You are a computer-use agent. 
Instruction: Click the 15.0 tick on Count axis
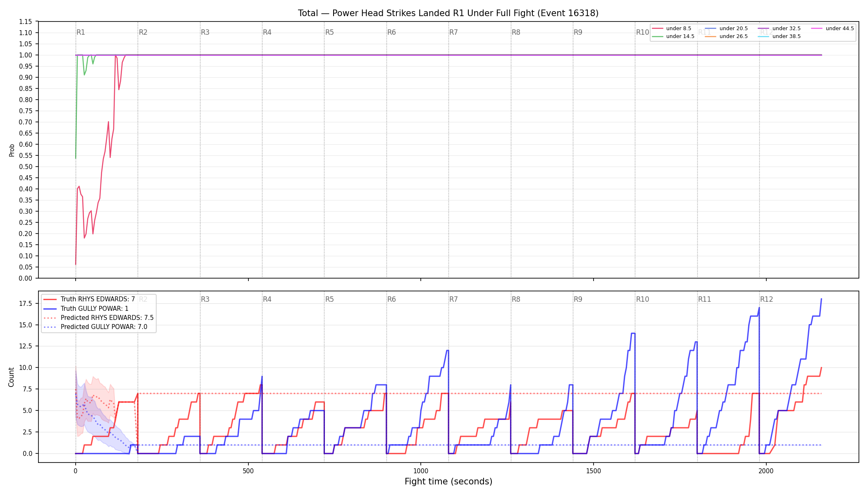click(x=26, y=325)
